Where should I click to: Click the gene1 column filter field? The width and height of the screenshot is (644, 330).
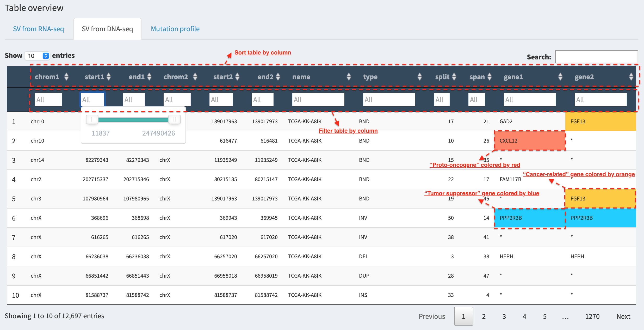pos(530,100)
